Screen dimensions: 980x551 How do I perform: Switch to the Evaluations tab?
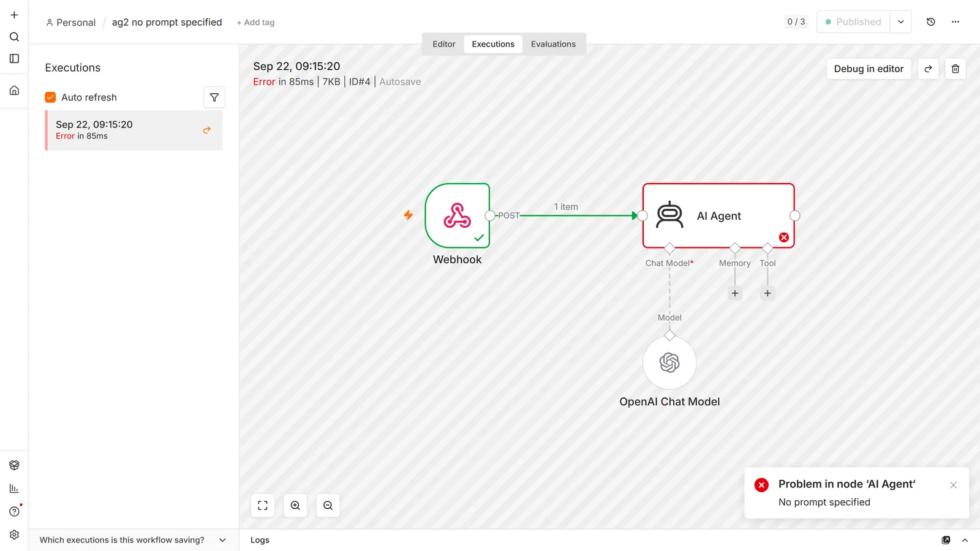click(553, 44)
